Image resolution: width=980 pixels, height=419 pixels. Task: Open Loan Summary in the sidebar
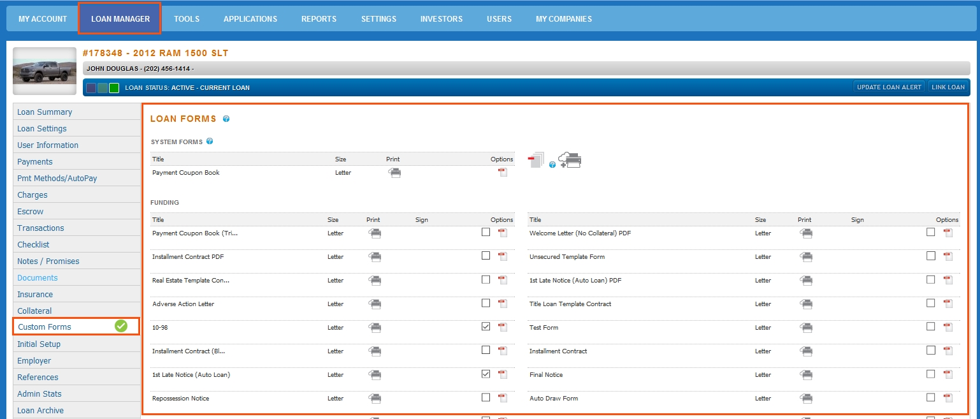click(x=76, y=112)
